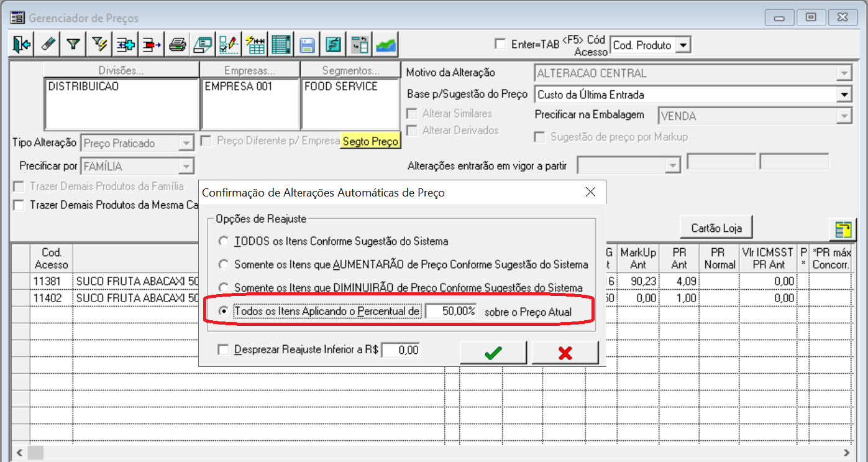Screen dimensions: 868x462
Task: Click the yellow Segto Preço button
Action: coord(370,141)
